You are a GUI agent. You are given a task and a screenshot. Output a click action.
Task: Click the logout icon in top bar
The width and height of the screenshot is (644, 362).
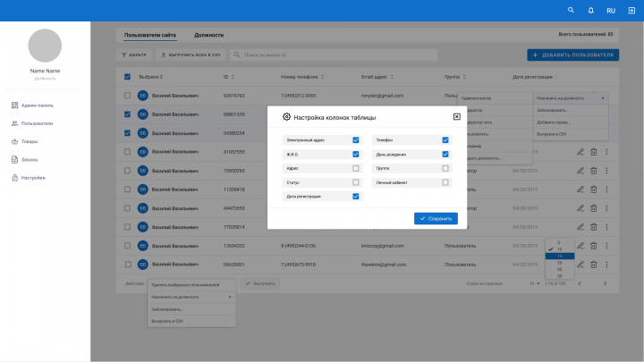[x=631, y=10]
